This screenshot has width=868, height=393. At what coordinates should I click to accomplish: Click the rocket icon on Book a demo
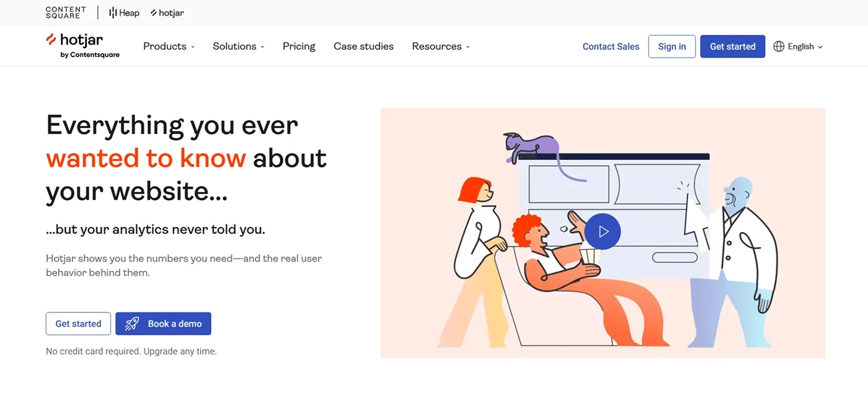click(x=130, y=323)
